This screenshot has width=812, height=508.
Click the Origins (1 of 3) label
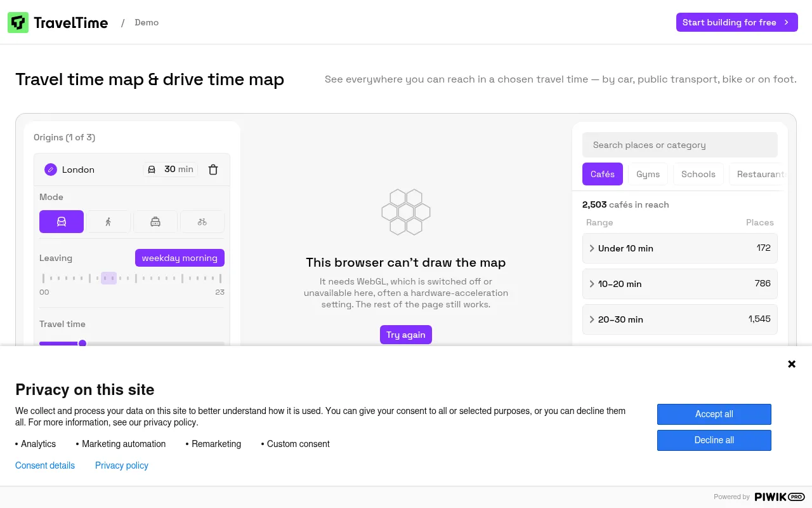(x=65, y=137)
